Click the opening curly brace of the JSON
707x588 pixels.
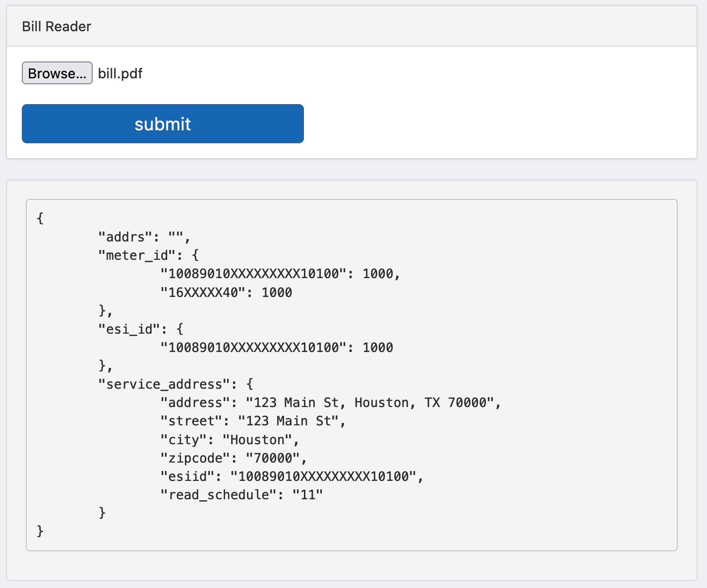40,218
